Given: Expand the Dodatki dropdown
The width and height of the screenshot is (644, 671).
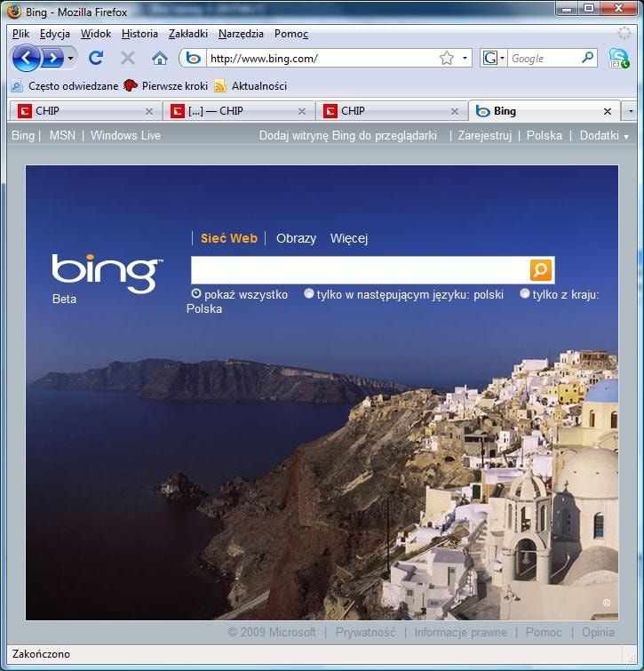Looking at the screenshot, I should click(604, 136).
